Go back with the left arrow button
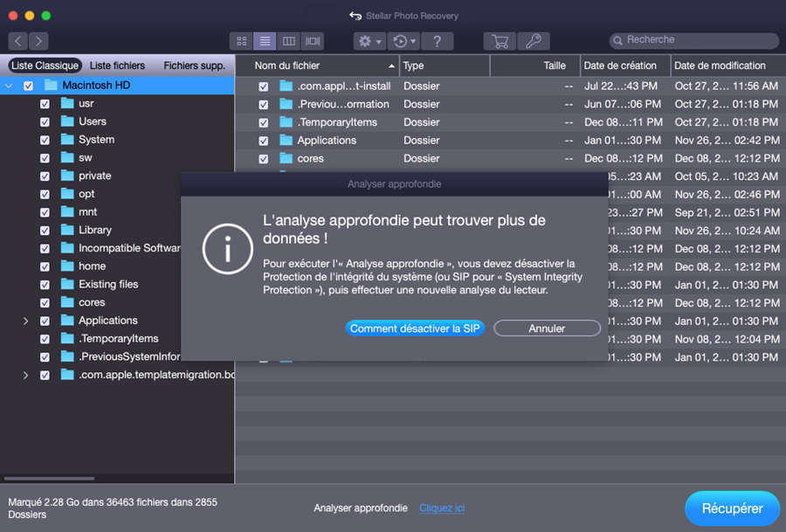Viewport: 786px width, 532px height. (x=18, y=41)
